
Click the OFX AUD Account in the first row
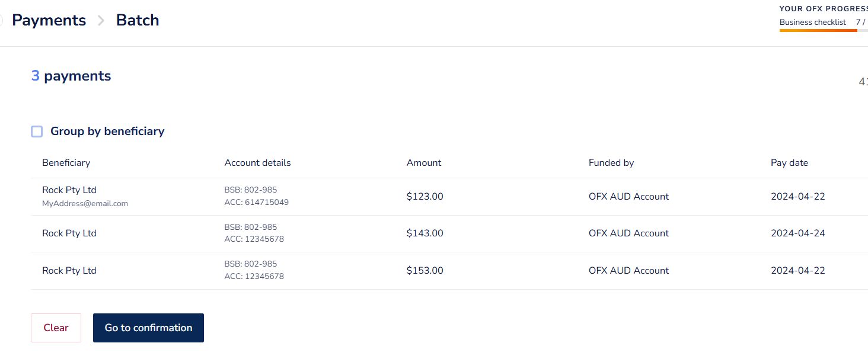point(628,196)
